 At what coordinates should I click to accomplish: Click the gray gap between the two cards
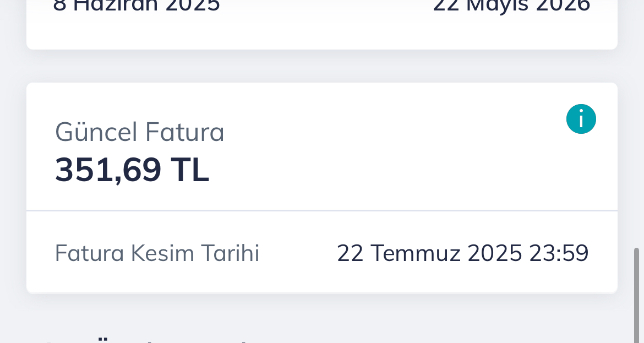tap(322, 66)
